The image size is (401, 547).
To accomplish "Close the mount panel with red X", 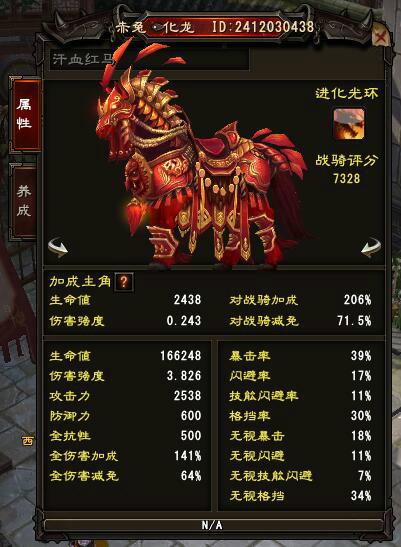I will 381,36.
